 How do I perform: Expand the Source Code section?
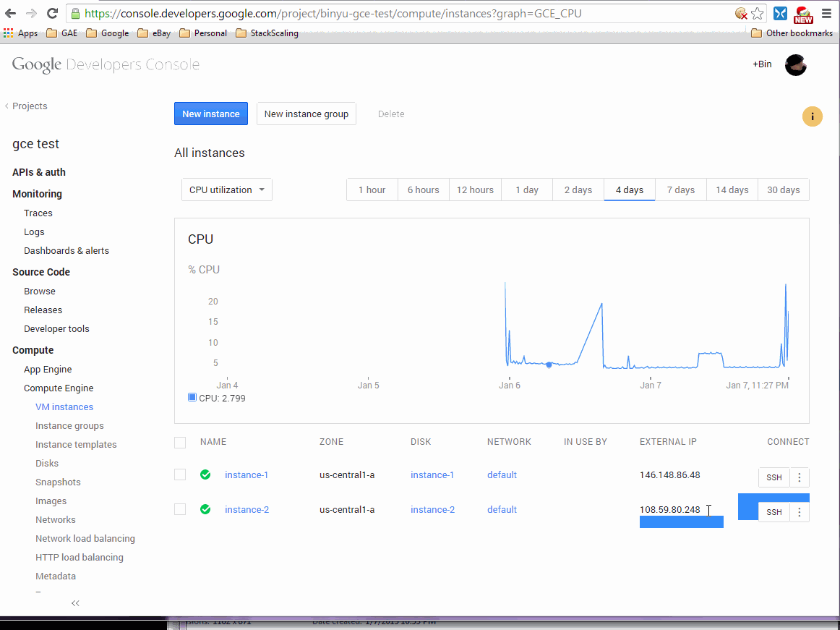(41, 272)
